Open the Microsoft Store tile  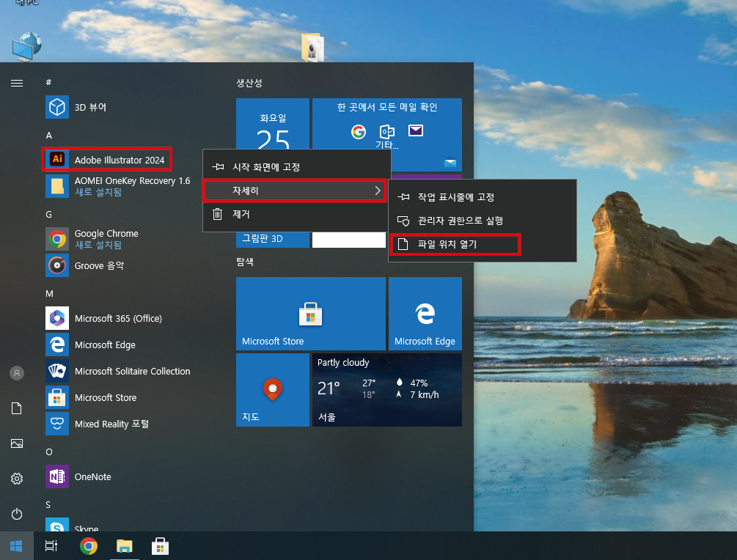tap(311, 314)
